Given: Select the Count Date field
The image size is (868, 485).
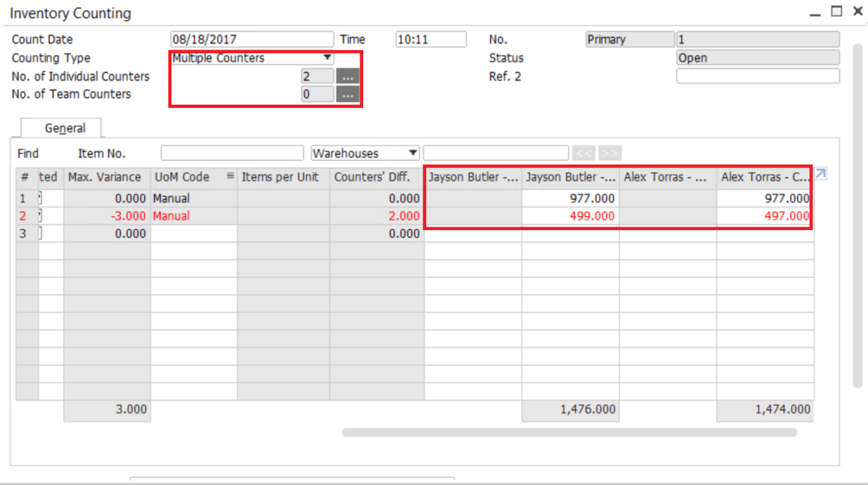Looking at the screenshot, I should click(252, 39).
